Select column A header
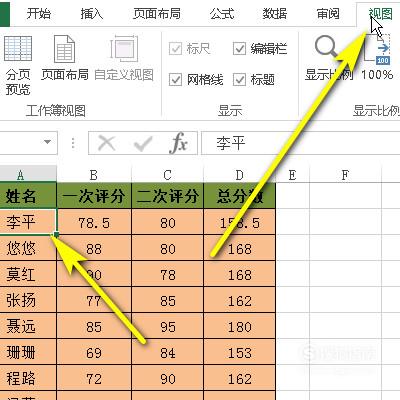Screen dimensions: 400x400 pyautogui.click(x=28, y=174)
